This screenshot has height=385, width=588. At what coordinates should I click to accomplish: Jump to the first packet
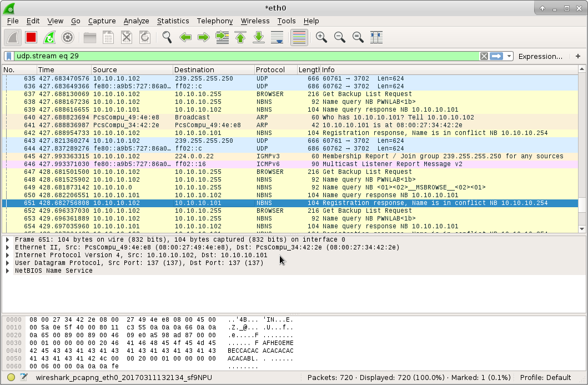(240, 38)
